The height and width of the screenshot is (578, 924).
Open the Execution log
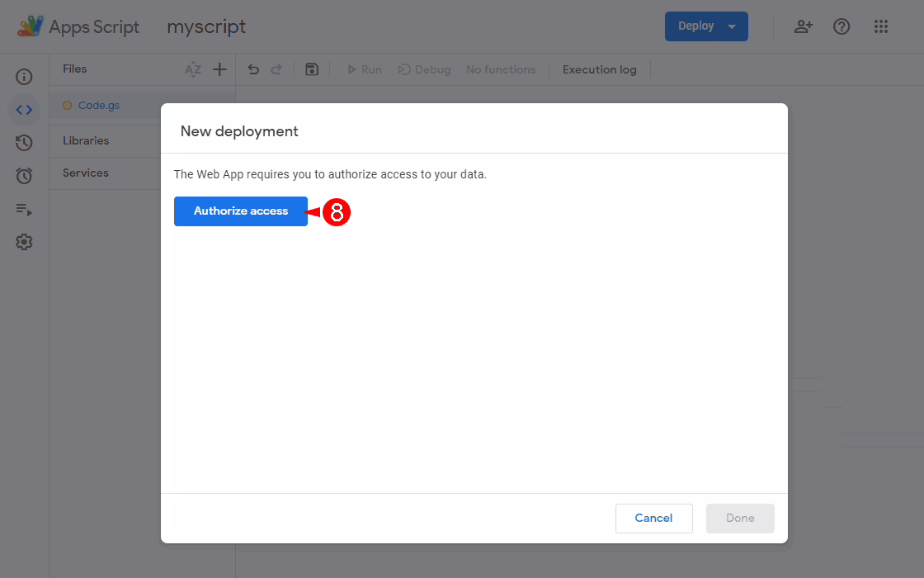click(600, 70)
